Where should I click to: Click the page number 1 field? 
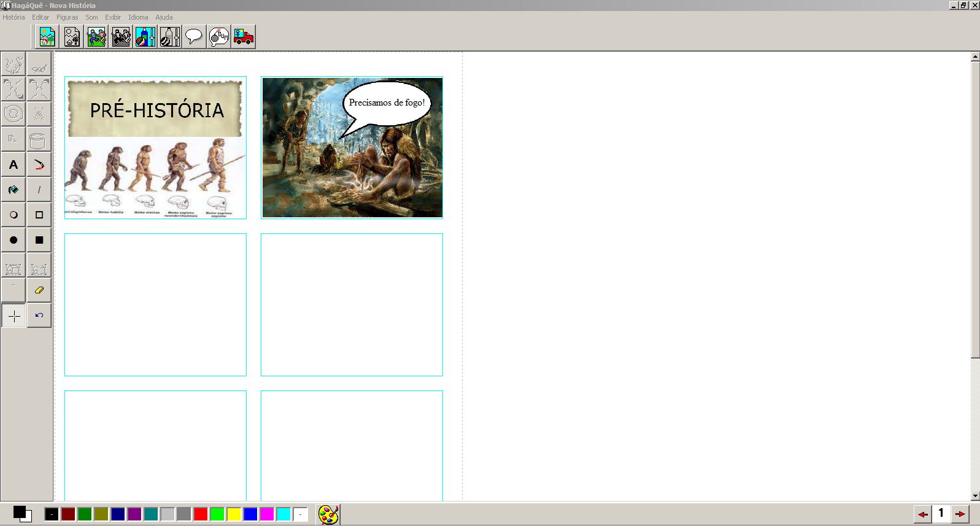[941, 514]
